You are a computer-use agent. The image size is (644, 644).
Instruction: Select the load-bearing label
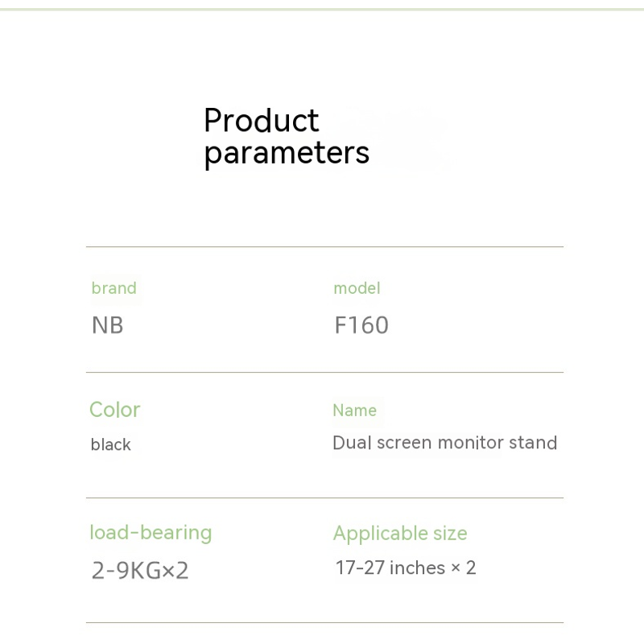pos(151,533)
